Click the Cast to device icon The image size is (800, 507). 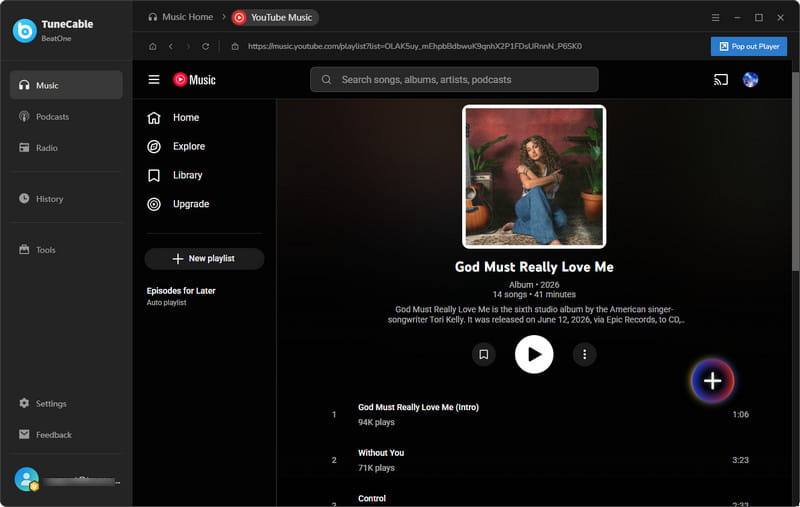click(720, 80)
